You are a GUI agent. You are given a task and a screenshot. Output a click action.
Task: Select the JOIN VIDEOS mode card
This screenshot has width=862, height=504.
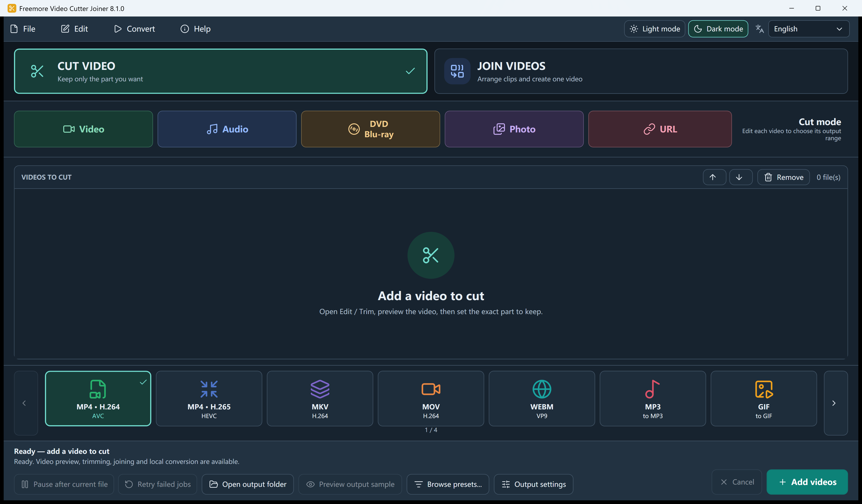click(x=641, y=71)
